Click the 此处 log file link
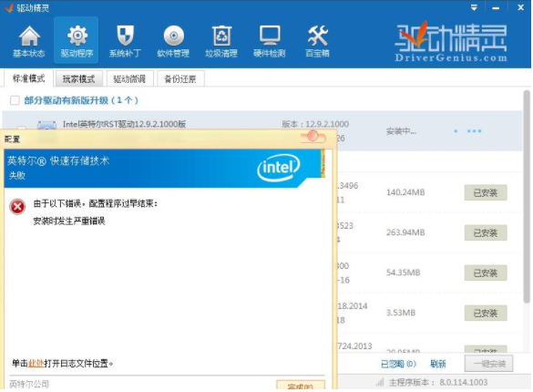Image resolution: width=533 pixels, height=392 pixels. point(36,364)
